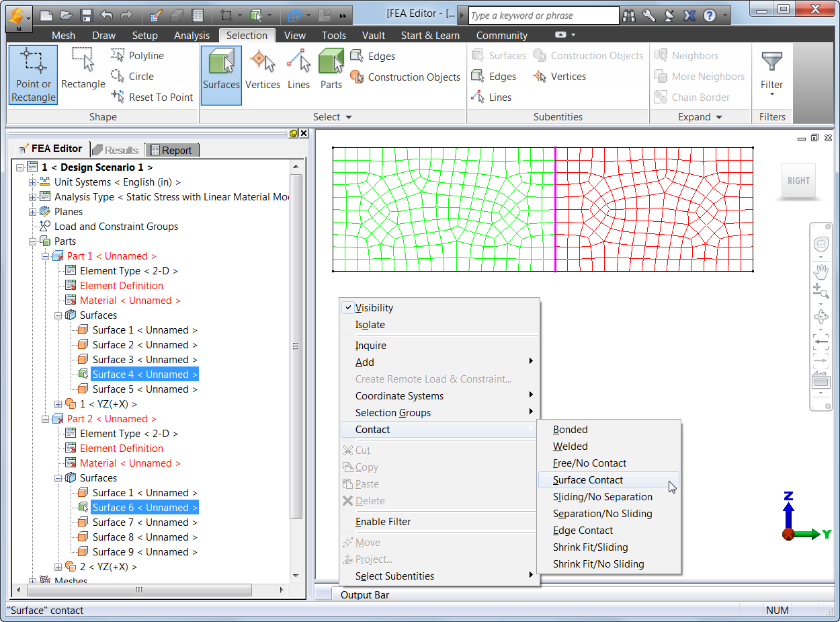Viewport: 840px width, 622px height.
Task: Open the Filter tool
Action: pos(771,73)
